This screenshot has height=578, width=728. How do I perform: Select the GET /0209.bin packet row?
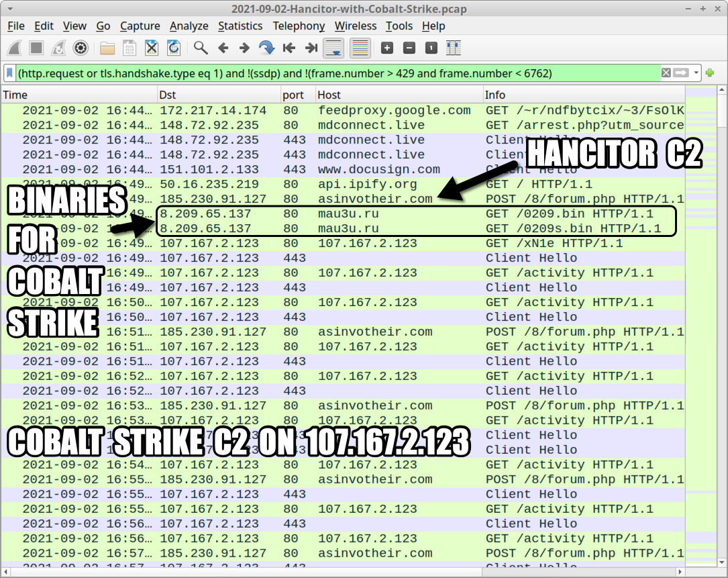tap(343, 213)
